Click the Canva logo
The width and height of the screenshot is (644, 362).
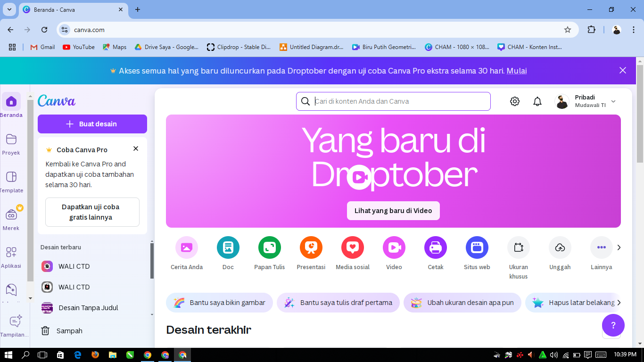tap(57, 101)
